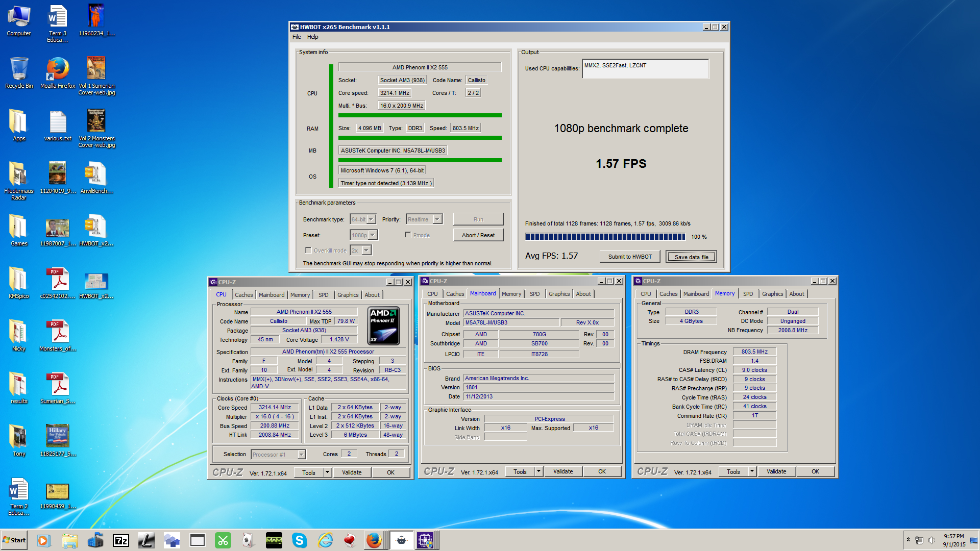Screen dimensions: 980x551
Task: Enable the Overkill mode checkbox
Action: [308, 251]
